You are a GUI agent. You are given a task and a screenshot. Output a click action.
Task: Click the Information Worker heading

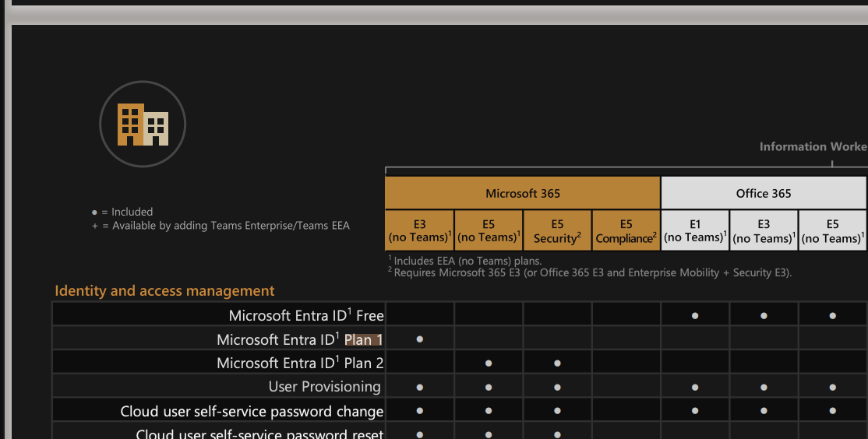pyautogui.click(x=813, y=146)
